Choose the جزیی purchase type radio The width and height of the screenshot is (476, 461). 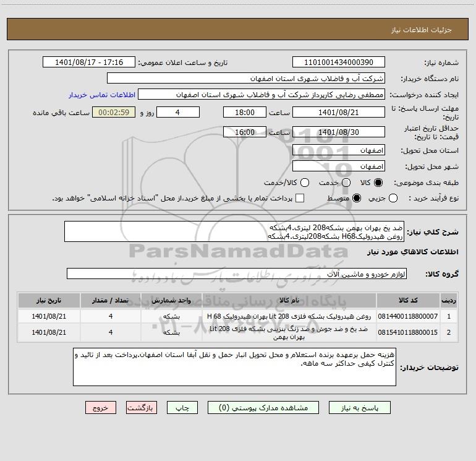393,198
